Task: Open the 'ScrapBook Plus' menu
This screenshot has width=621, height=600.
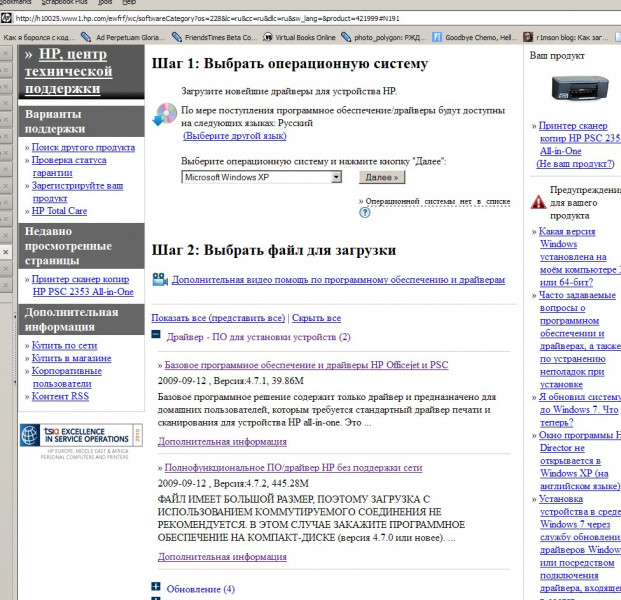Action: point(64,2)
